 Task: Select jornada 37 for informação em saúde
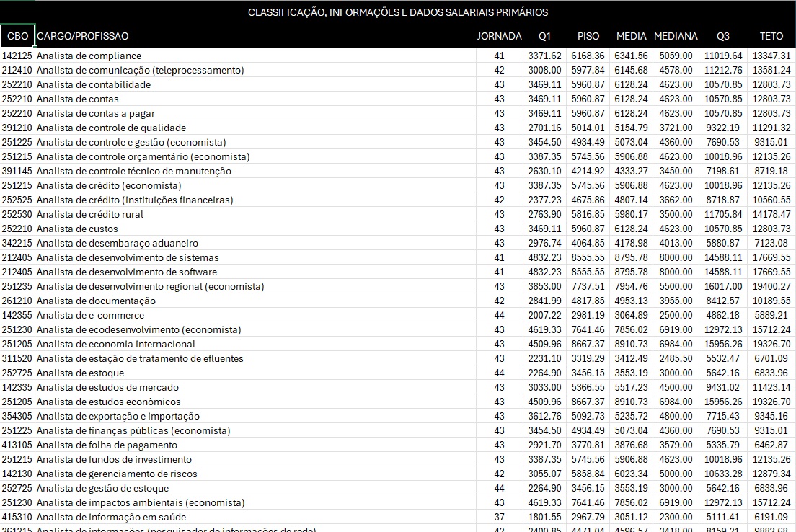[499, 517]
